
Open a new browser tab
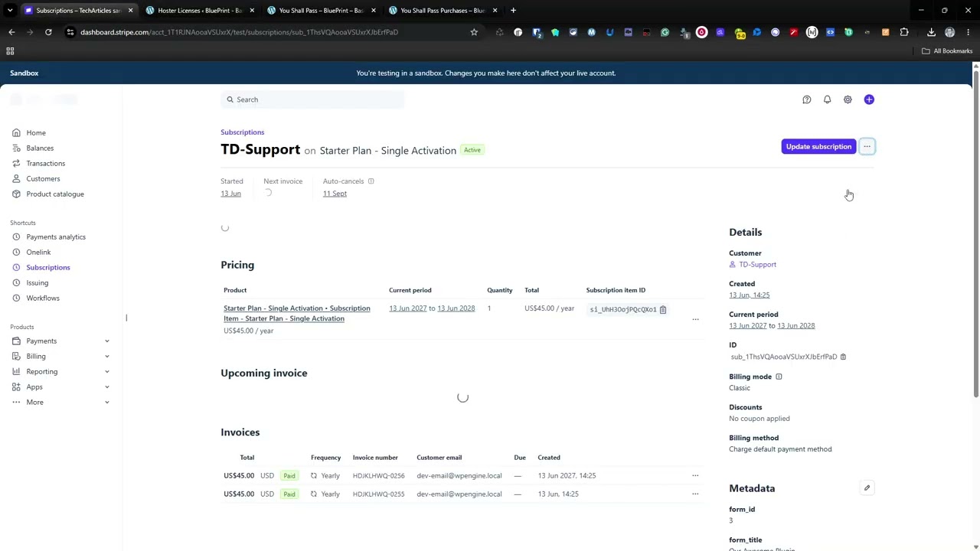coord(513,11)
